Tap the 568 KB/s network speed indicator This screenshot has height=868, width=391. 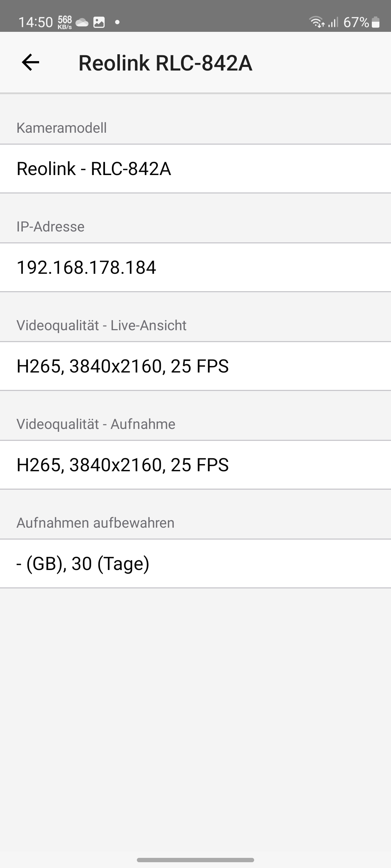coord(65,22)
